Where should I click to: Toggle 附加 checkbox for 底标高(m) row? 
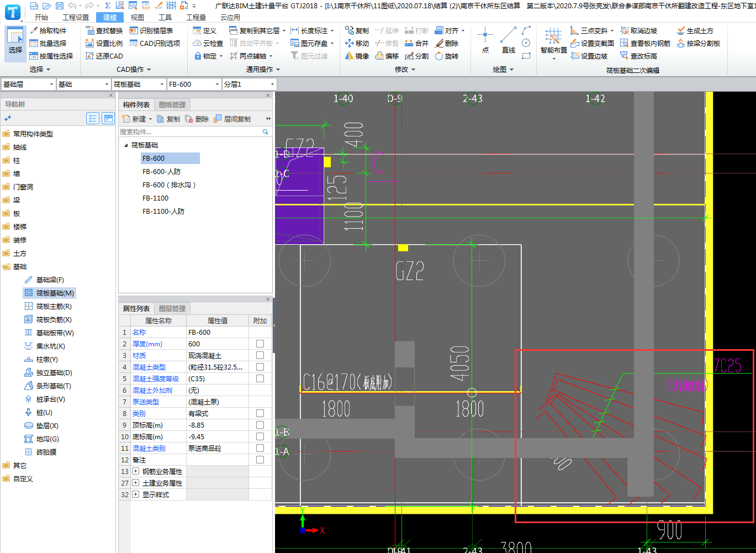pyautogui.click(x=260, y=436)
